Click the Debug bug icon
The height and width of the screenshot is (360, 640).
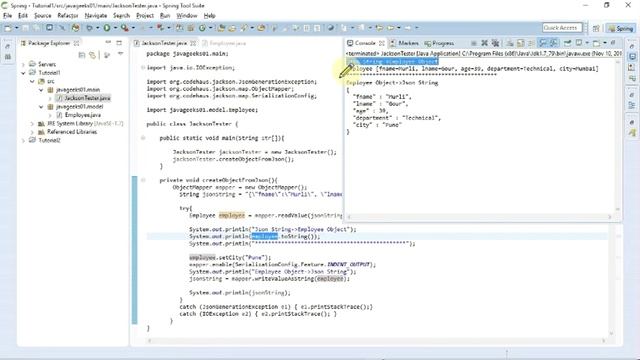89,28
